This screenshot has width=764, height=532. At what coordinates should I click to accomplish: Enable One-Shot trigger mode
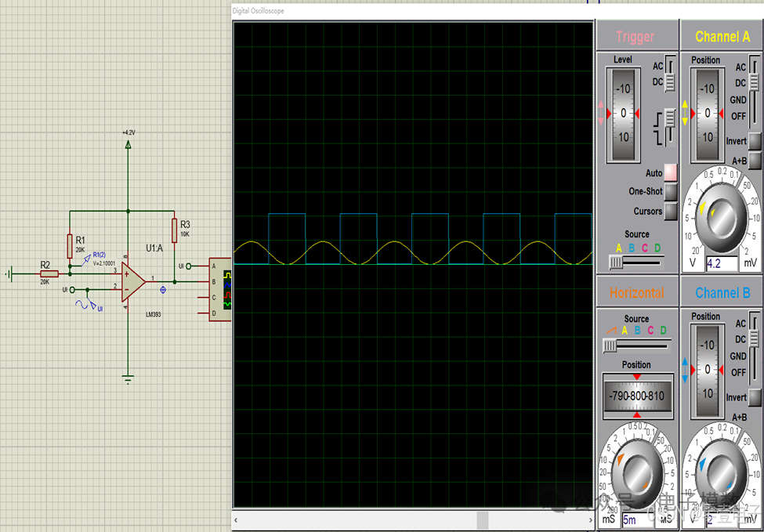coord(671,191)
